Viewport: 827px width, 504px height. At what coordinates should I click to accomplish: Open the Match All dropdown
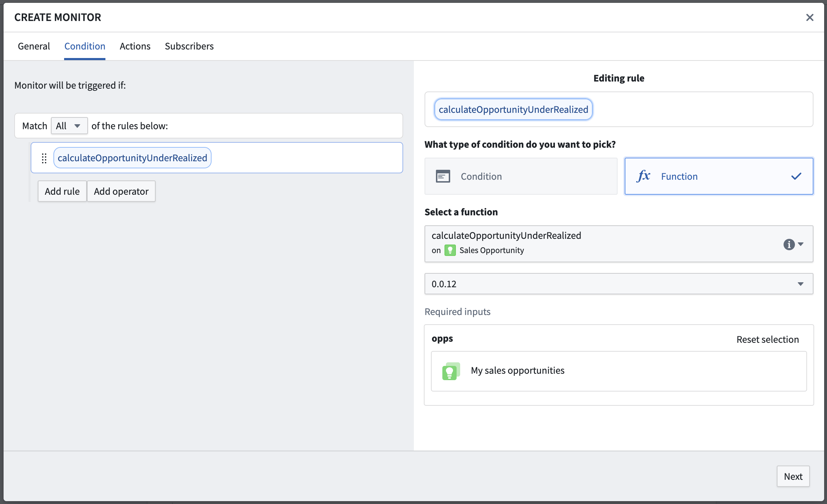(x=69, y=126)
